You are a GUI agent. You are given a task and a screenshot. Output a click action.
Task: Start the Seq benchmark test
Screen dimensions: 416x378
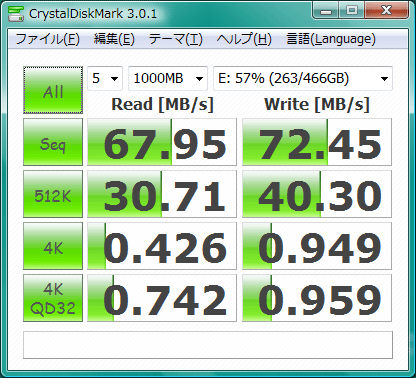[53, 142]
